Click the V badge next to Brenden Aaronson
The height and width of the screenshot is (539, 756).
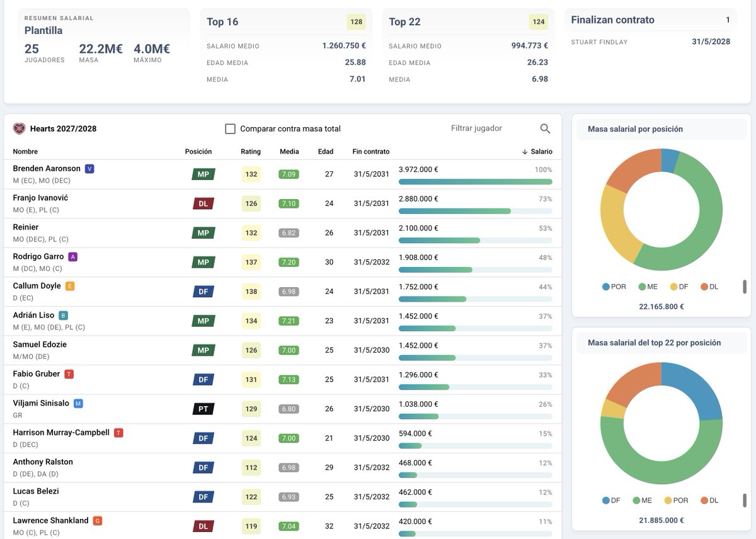point(89,169)
